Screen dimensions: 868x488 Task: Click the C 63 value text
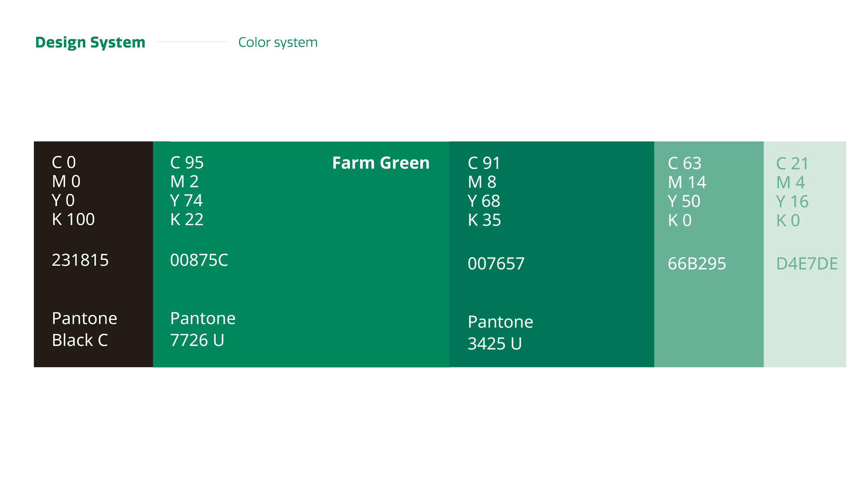click(x=684, y=163)
